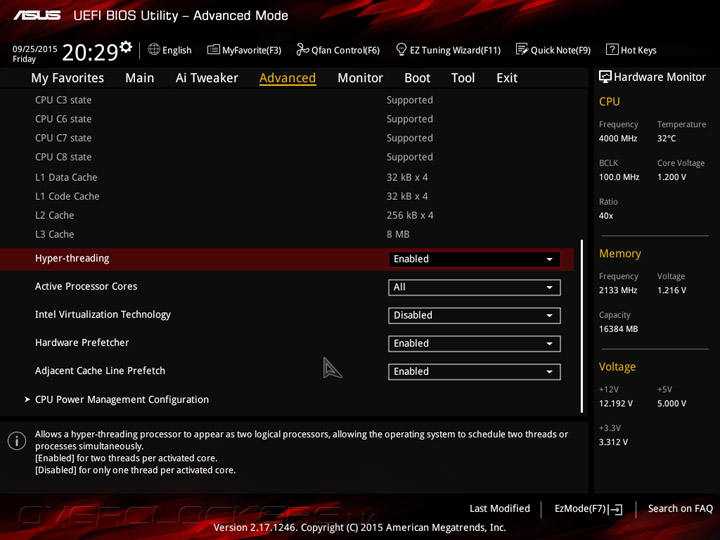Click the 2133 MHz memory frequency value
720x540 pixels.
pyautogui.click(x=618, y=290)
